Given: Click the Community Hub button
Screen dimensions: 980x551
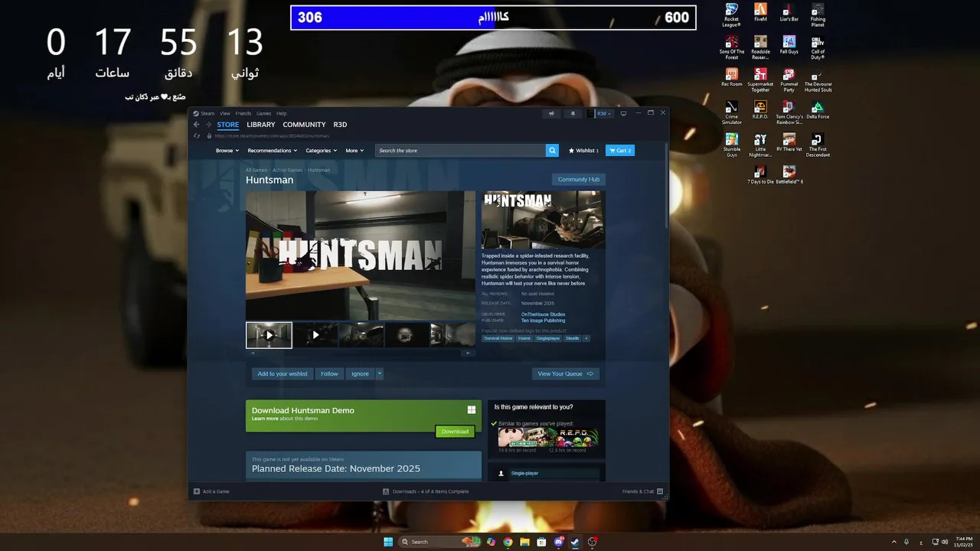Looking at the screenshot, I should pos(579,180).
